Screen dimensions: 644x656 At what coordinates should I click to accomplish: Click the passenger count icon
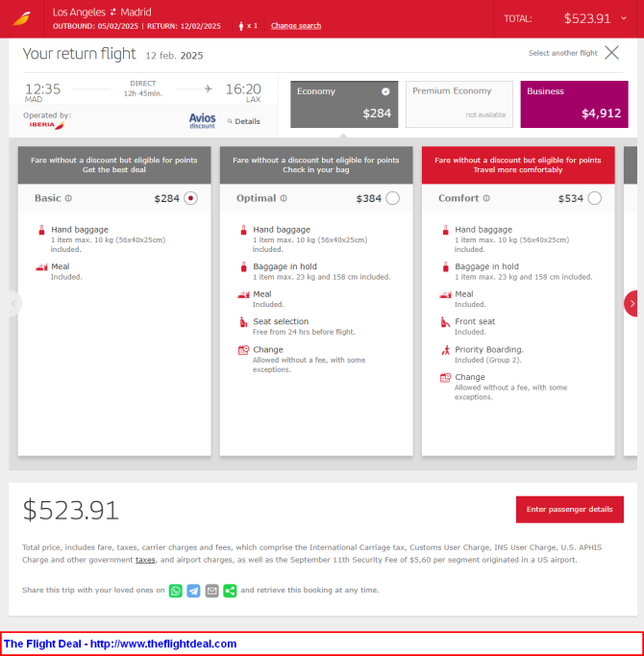pyautogui.click(x=241, y=26)
